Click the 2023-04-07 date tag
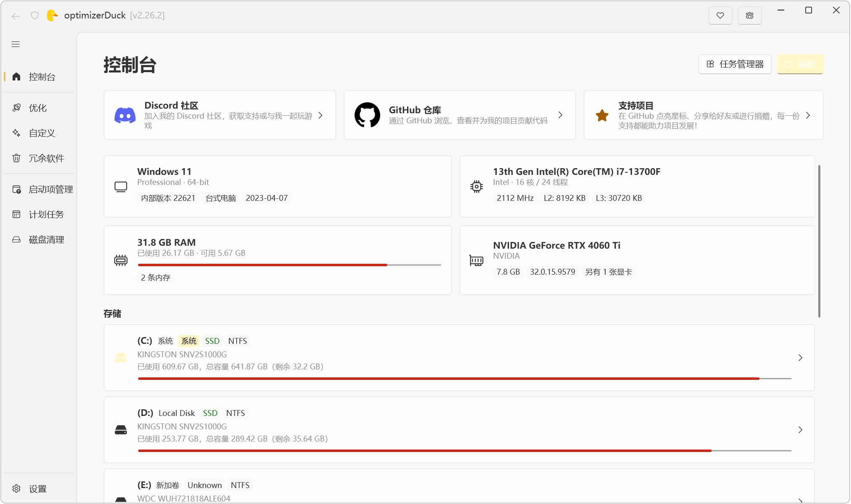The height and width of the screenshot is (504, 851). pyautogui.click(x=267, y=198)
